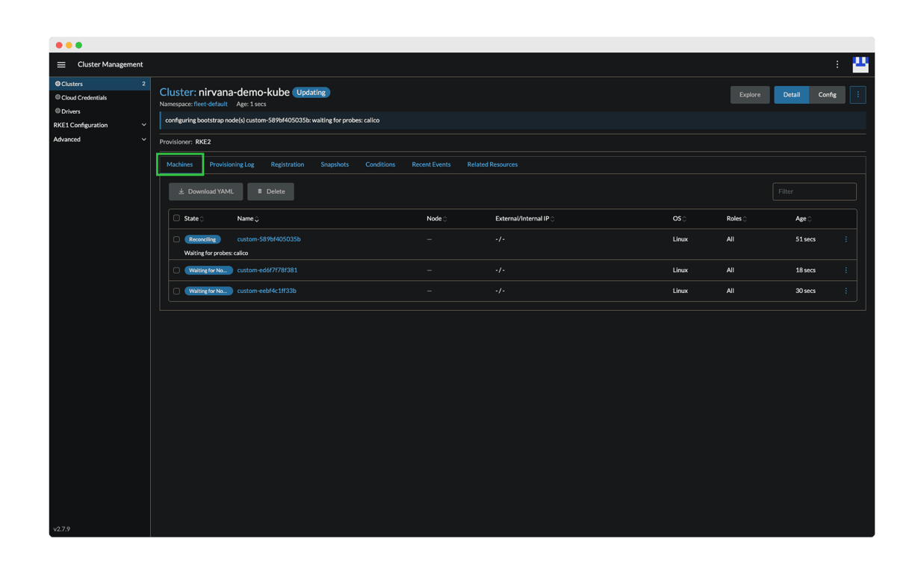
Task: Open machine custom-ed6f7f78f381 link
Action: coord(267,271)
